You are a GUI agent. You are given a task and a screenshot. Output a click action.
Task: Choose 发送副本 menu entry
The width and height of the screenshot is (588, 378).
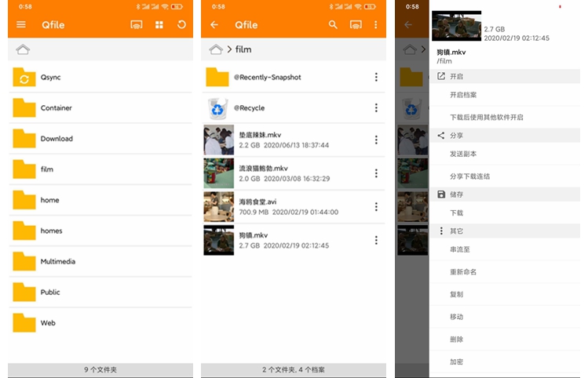pyautogui.click(x=504, y=154)
